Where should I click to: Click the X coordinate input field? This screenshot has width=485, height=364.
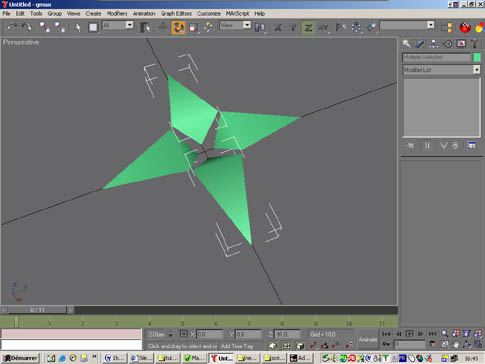209,334
